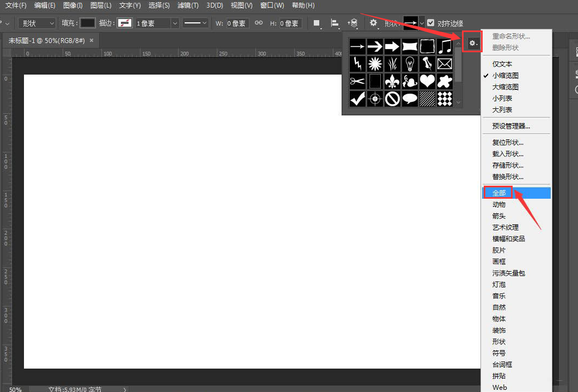This screenshot has height=392, width=578.
Task: Pick the banner shape thumbnail
Action: pos(410,47)
